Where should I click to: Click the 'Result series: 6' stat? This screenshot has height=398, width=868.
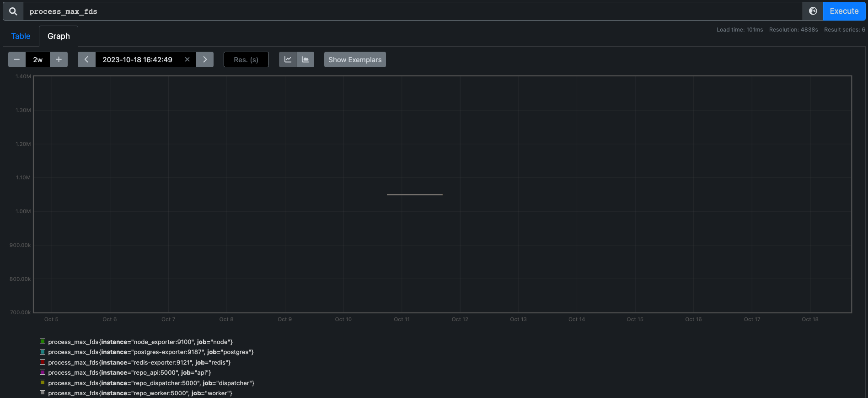click(845, 30)
